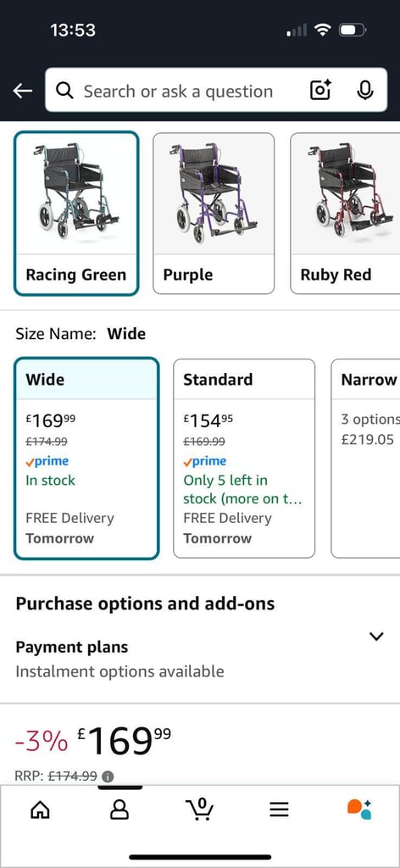The image size is (400, 868).
Task: Go to Home via bottom bar icon
Action: point(39,810)
